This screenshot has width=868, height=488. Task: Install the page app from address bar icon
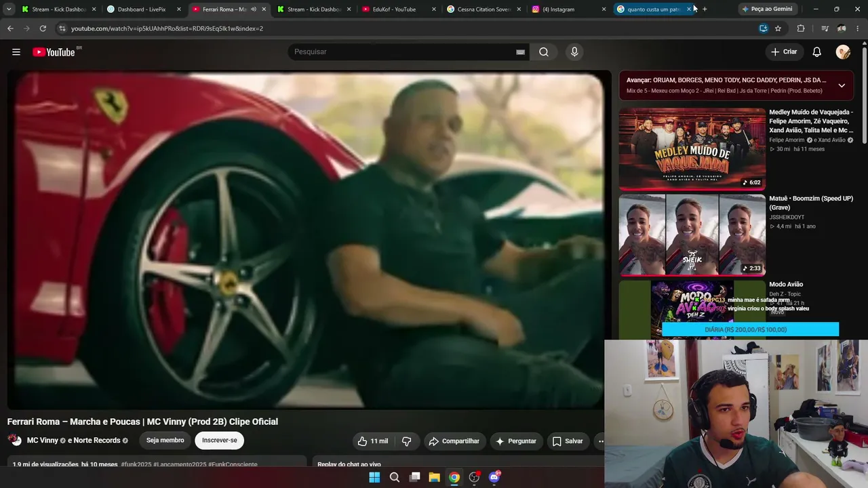point(763,28)
